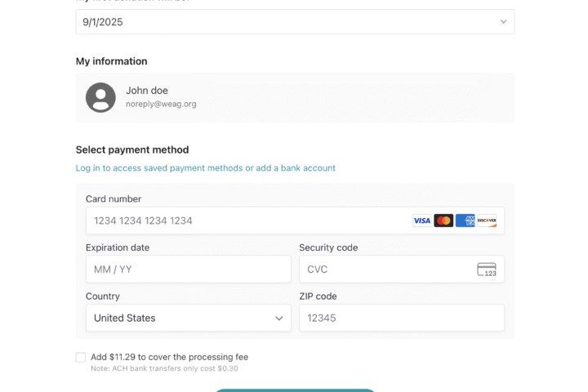Click the noreply@weag.org email text
Screen dimensions: 588x392
pos(161,105)
